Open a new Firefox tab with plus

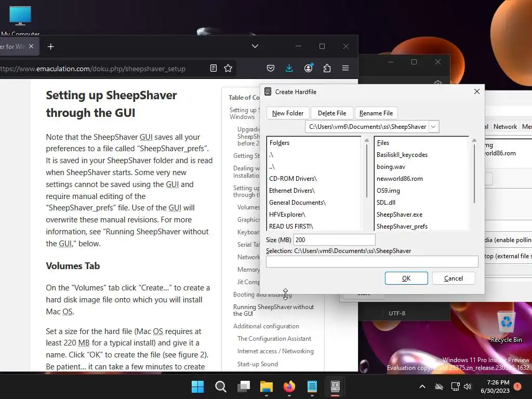[x=50, y=46]
